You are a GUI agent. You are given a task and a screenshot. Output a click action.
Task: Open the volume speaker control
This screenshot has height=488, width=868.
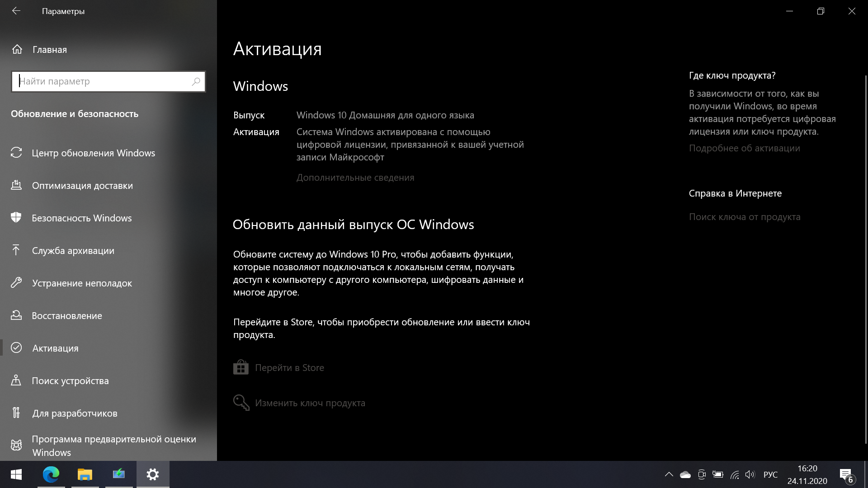pos(750,474)
